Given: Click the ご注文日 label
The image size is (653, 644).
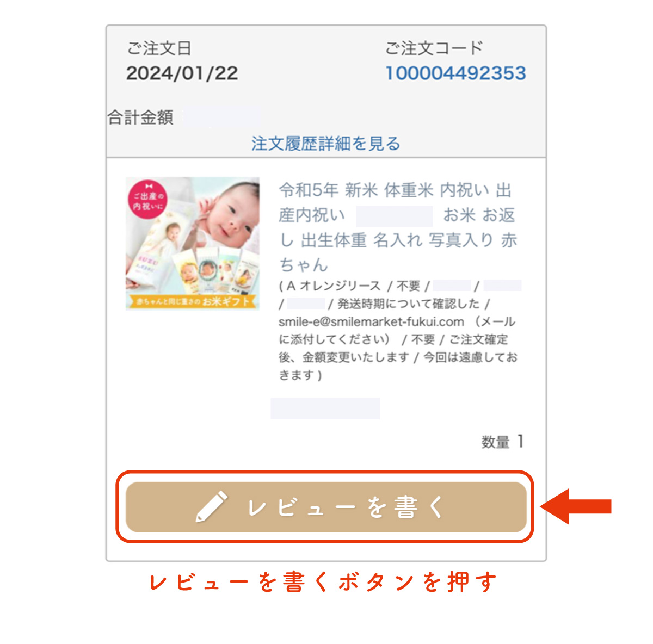Looking at the screenshot, I should click(159, 48).
